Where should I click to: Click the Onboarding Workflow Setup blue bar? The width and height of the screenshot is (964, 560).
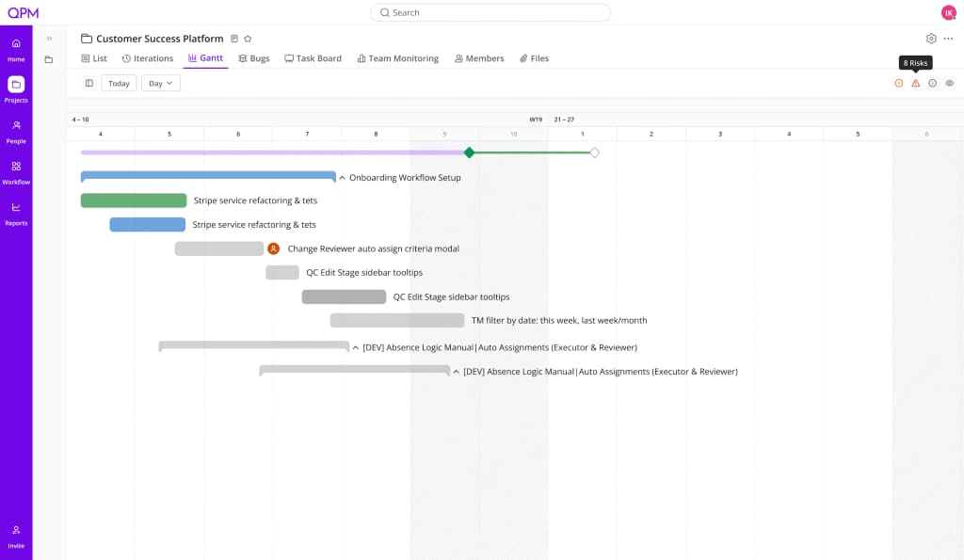pos(208,176)
